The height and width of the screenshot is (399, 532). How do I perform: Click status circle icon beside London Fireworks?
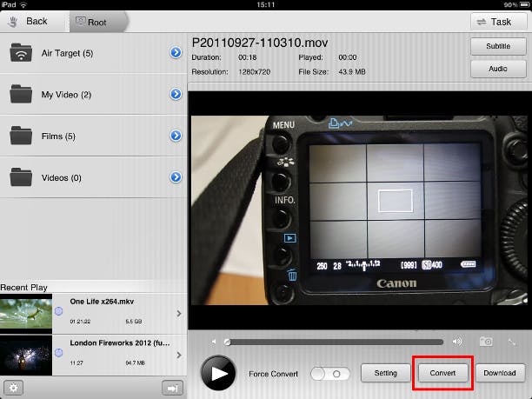click(x=59, y=353)
